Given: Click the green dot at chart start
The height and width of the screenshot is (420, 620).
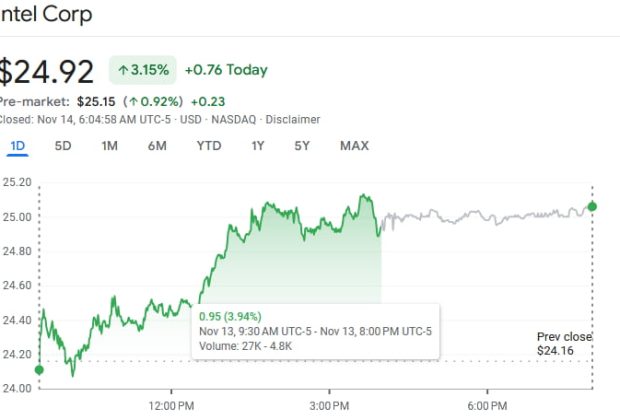Looking at the screenshot, I should [39, 370].
